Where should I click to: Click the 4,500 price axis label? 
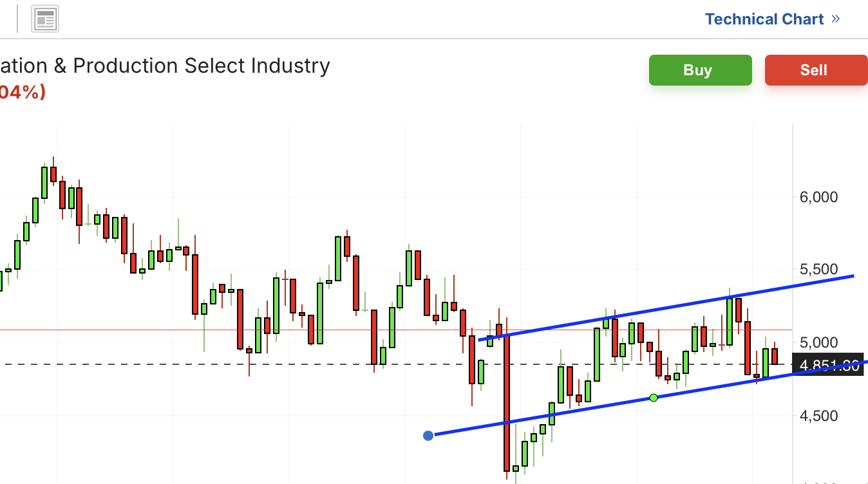(818, 416)
